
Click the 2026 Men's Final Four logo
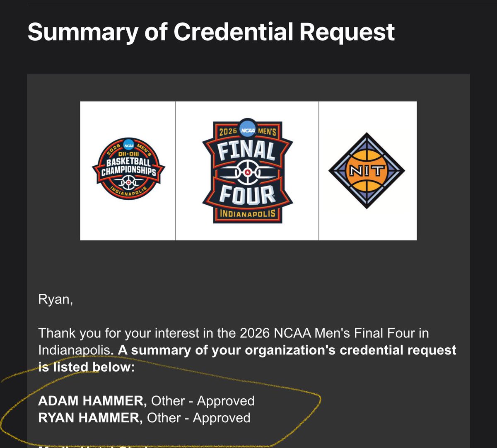[247, 171]
